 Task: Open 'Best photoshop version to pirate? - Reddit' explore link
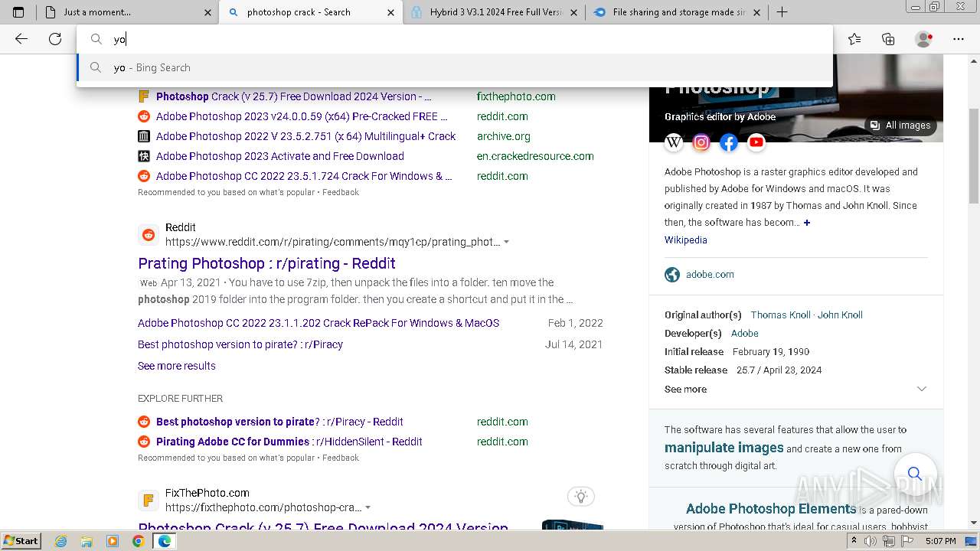(x=279, y=422)
